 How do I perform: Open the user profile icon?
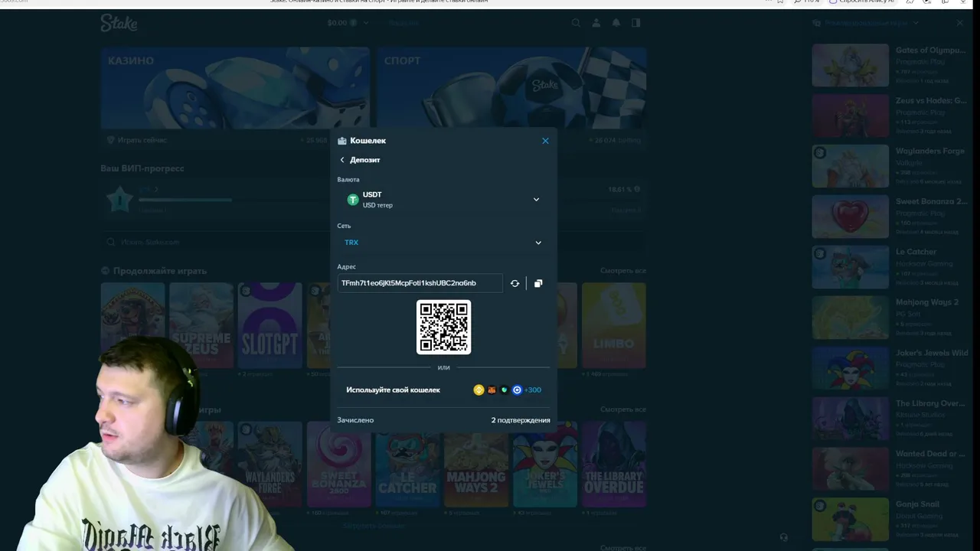(596, 23)
